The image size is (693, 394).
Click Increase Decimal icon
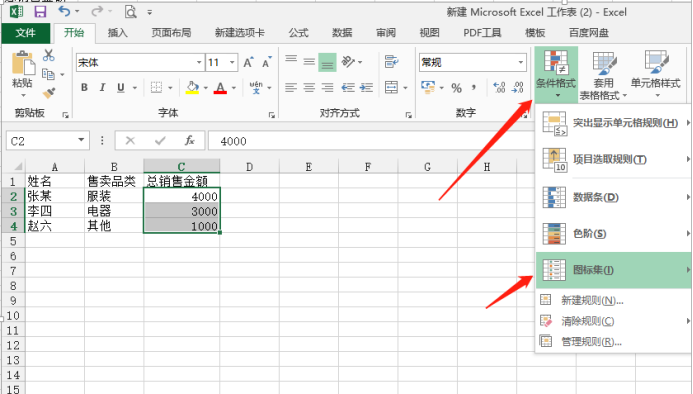pos(499,88)
